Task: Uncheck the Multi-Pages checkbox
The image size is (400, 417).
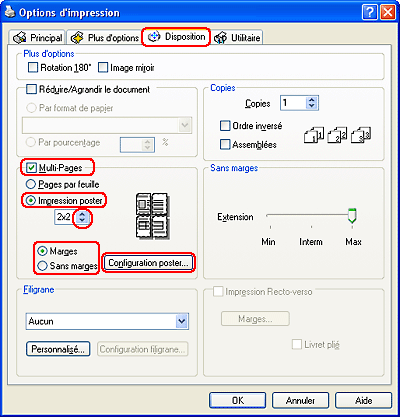Action: [x=31, y=167]
